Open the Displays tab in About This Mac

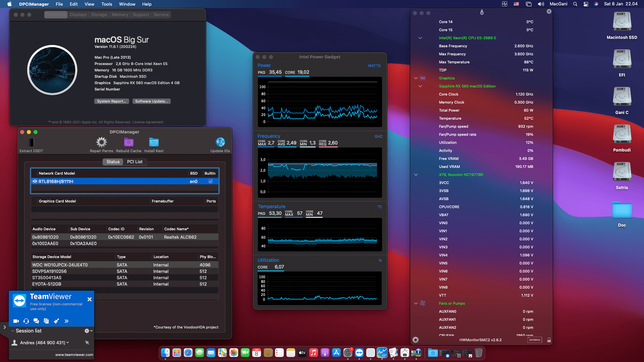coord(78,15)
